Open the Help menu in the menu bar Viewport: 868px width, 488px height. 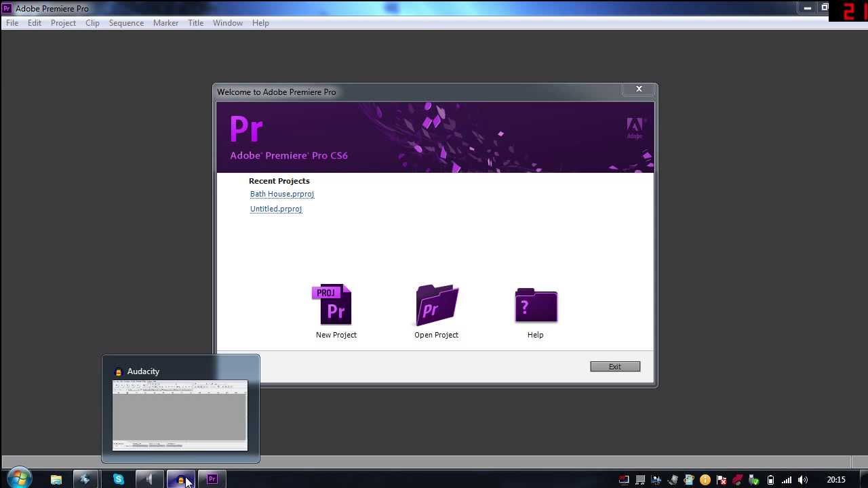[260, 23]
